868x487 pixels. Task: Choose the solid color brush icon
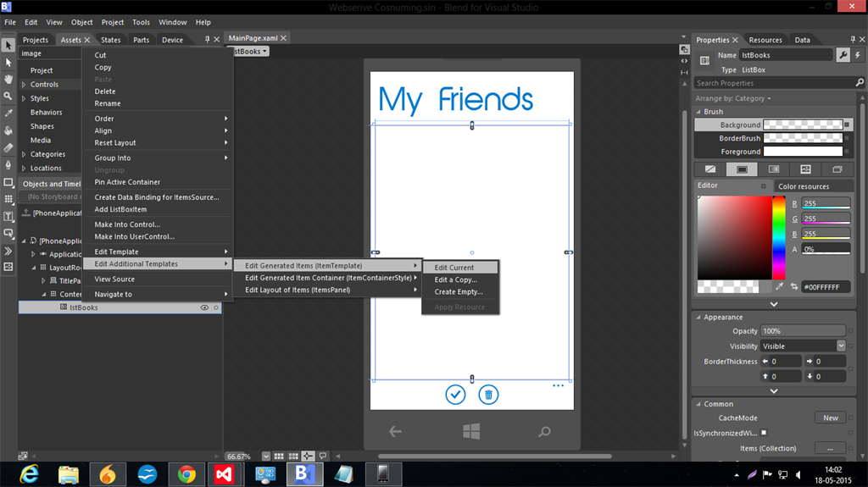coord(742,169)
